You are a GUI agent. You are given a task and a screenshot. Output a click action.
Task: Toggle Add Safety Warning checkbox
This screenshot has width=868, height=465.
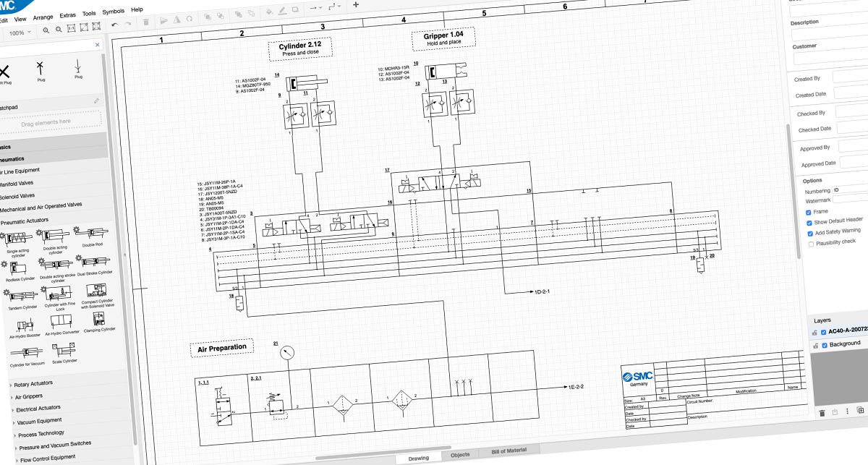click(x=809, y=234)
